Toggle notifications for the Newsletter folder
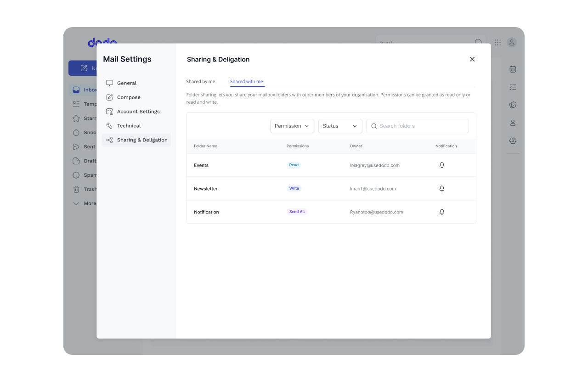This screenshot has height=382, width=588. 441,188
